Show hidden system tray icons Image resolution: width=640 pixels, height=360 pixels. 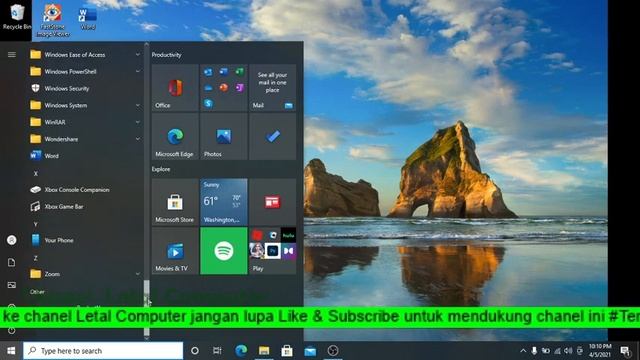(523, 351)
